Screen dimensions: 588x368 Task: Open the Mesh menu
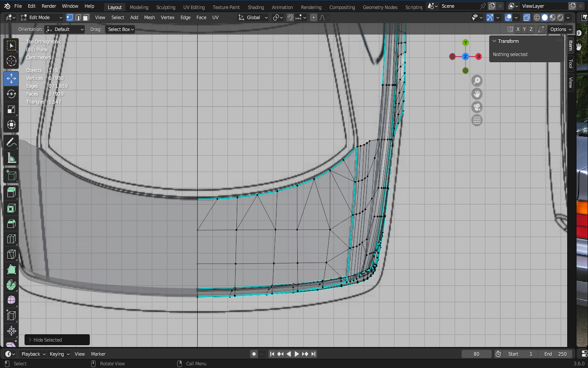point(149,18)
